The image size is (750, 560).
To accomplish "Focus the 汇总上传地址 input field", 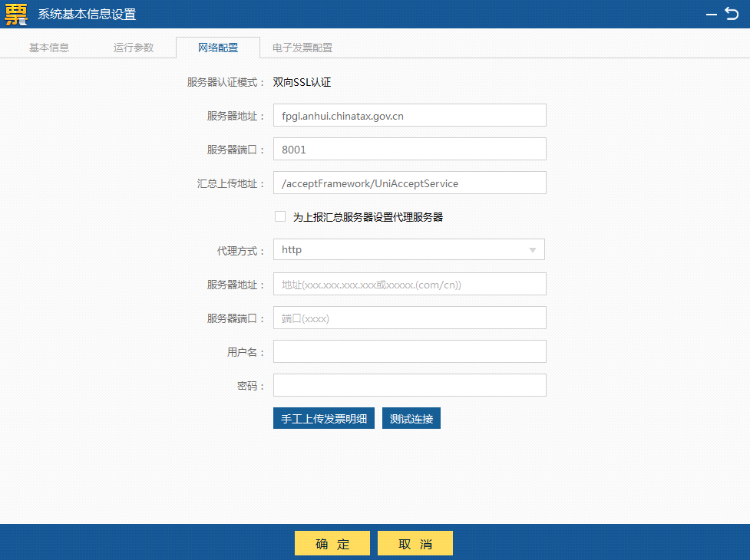I will click(x=410, y=183).
